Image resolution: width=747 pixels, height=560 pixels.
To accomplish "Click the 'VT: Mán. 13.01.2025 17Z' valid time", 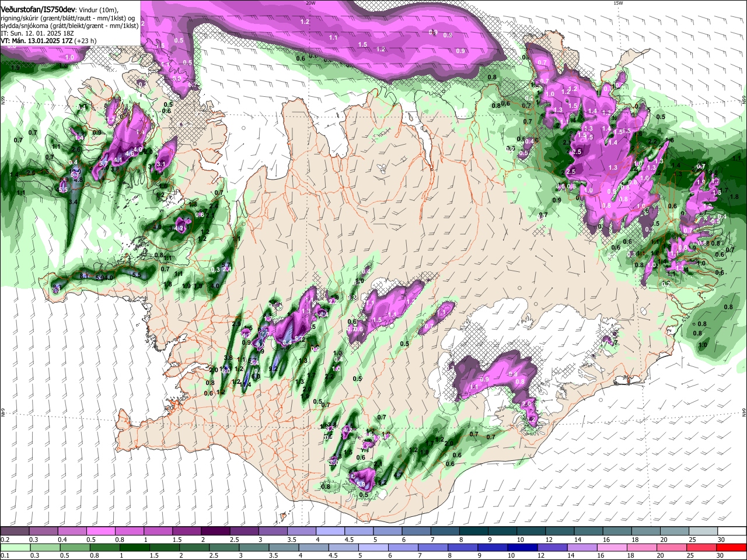I will point(37,41).
